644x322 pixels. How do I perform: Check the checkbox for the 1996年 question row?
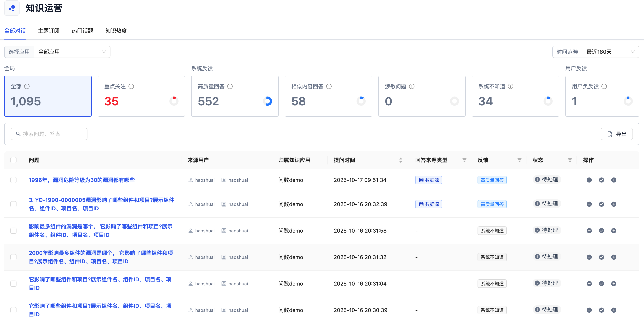[x=13, y=180]
